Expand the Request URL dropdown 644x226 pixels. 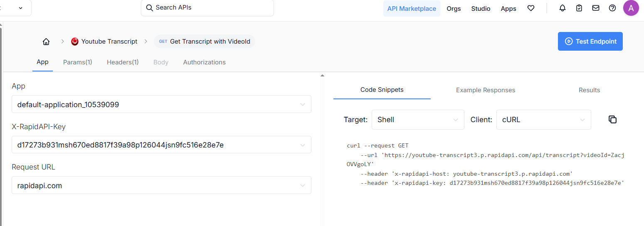(161, 185)
